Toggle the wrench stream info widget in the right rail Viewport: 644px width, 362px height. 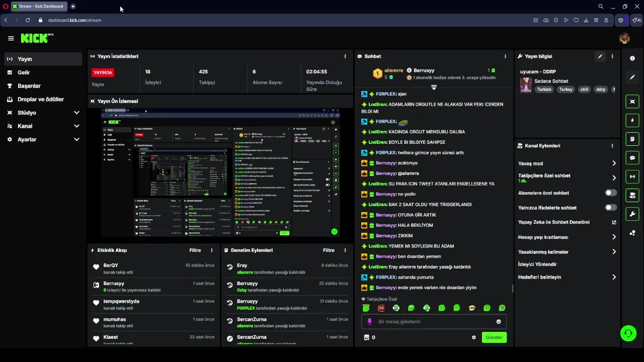point(632,214)
